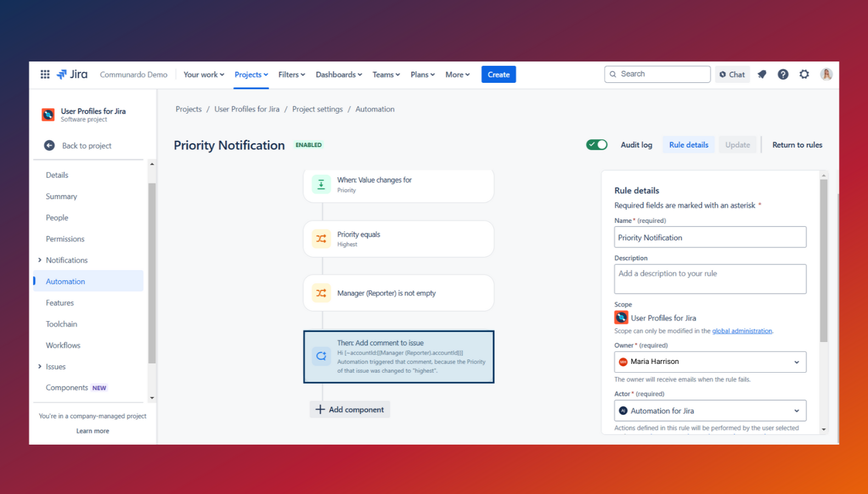Viewport: 868px width, 494px height.
Task: Click the trigger icon for Value changes
Action: [322, 184]
